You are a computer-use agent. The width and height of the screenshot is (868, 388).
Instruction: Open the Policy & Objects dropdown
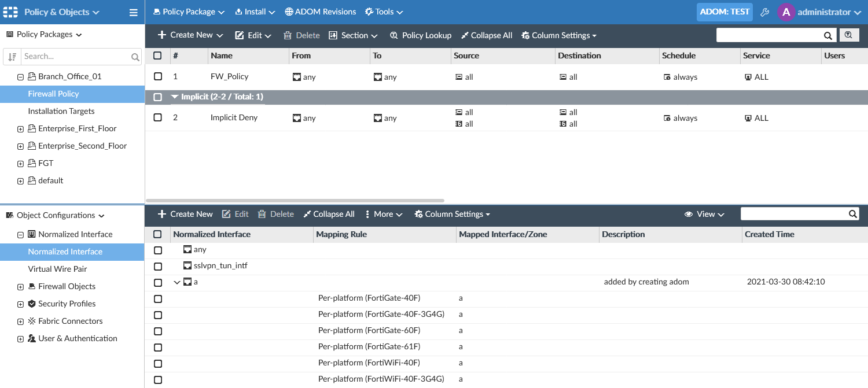tap(62, 12)
